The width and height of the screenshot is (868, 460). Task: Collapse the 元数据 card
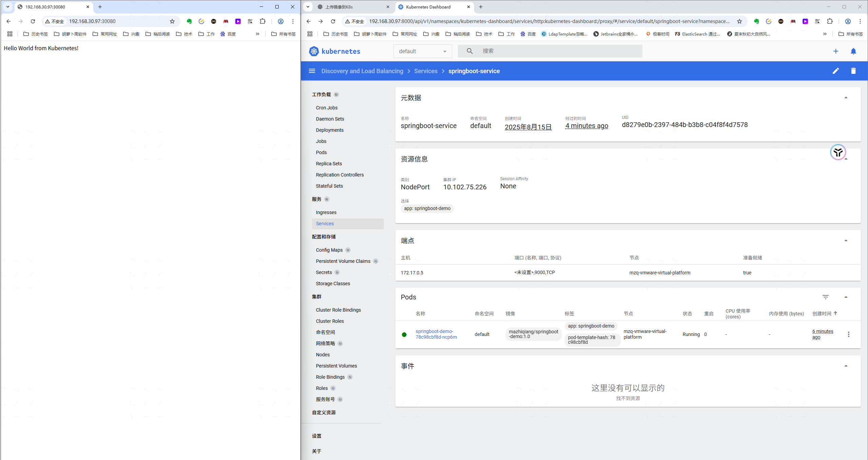coord(846,98)
